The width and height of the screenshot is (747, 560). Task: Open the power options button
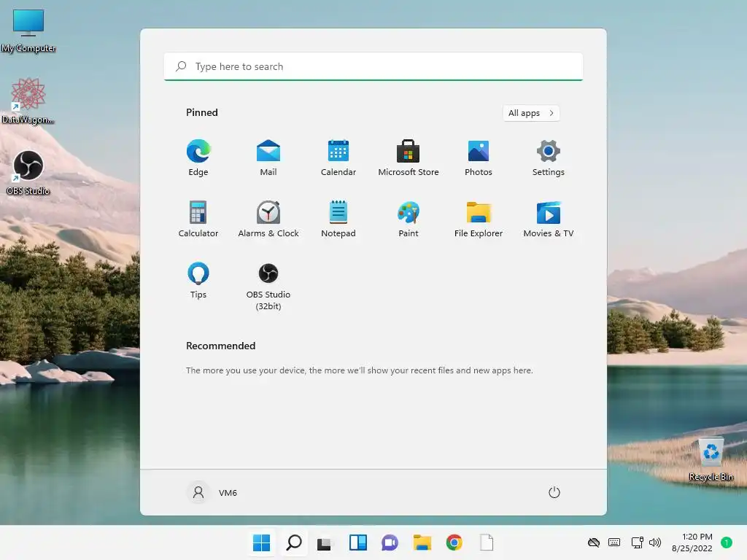click(x=554, y=492)
